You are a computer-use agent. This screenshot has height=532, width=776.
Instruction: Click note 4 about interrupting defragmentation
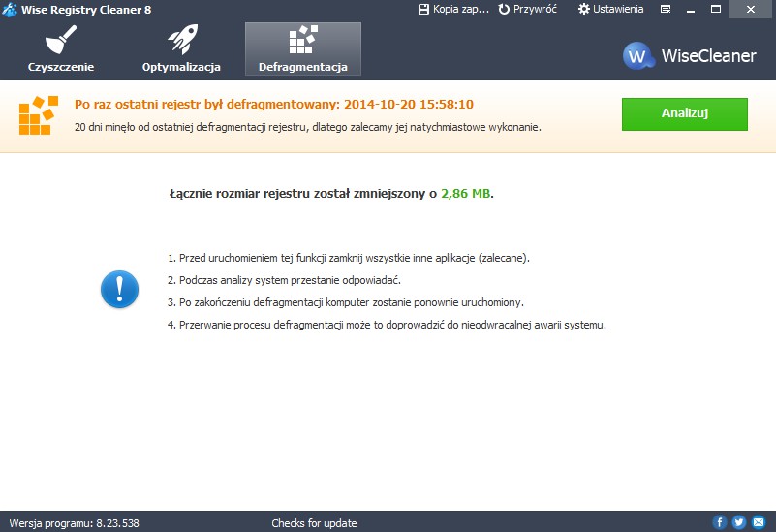pos(387,325)
